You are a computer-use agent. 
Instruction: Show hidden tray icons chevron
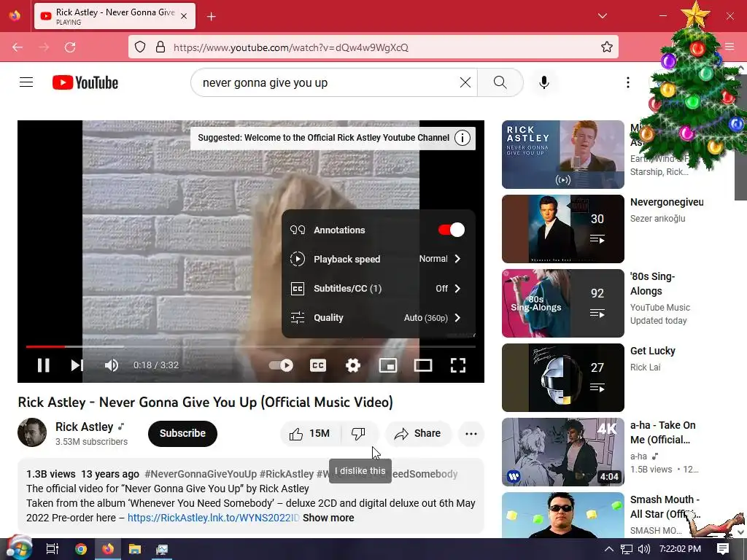click(609, 549)
